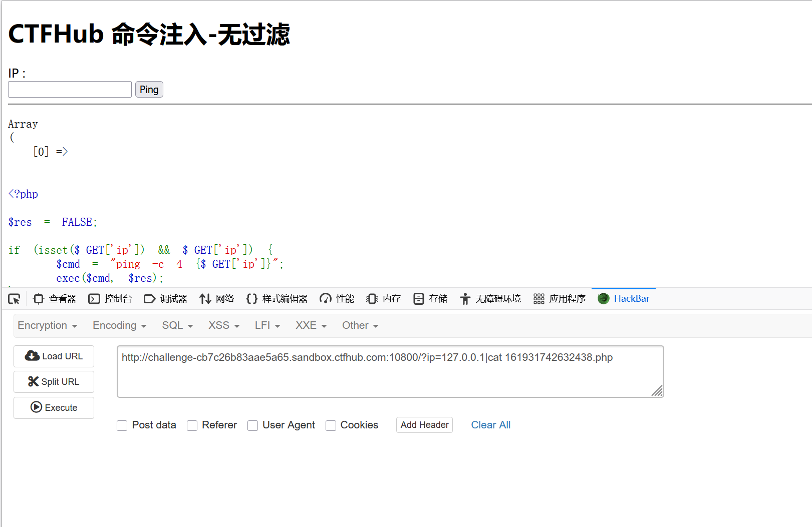Click the '[0] =>' output line
The image size is (812, 527).
coord(50,152)
